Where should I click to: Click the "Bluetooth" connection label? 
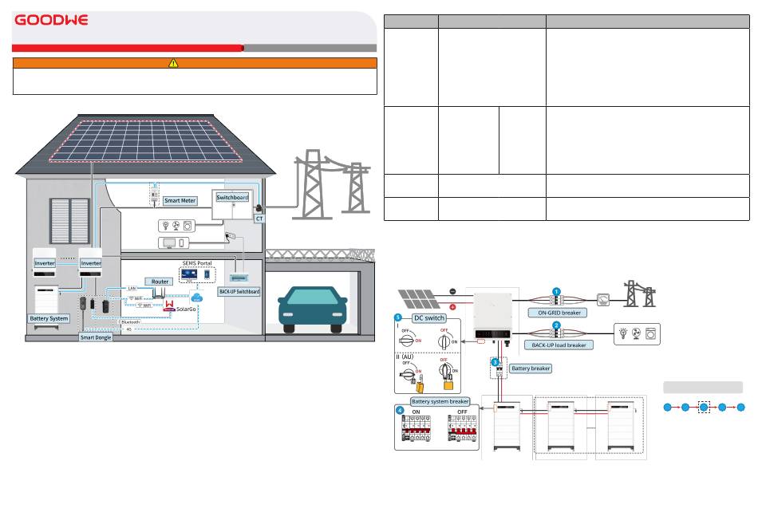click(130, 321)
